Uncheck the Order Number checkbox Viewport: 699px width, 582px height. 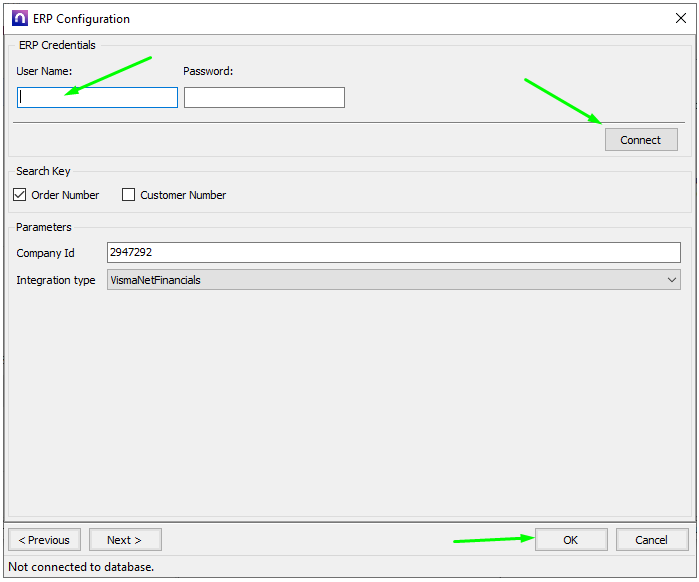click(19, 195)
